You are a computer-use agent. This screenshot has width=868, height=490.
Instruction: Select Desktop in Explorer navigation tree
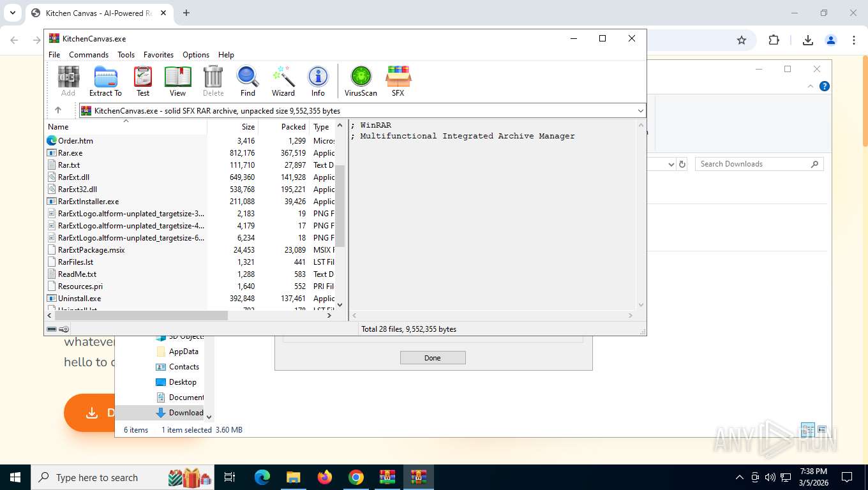tap(183, 382)
